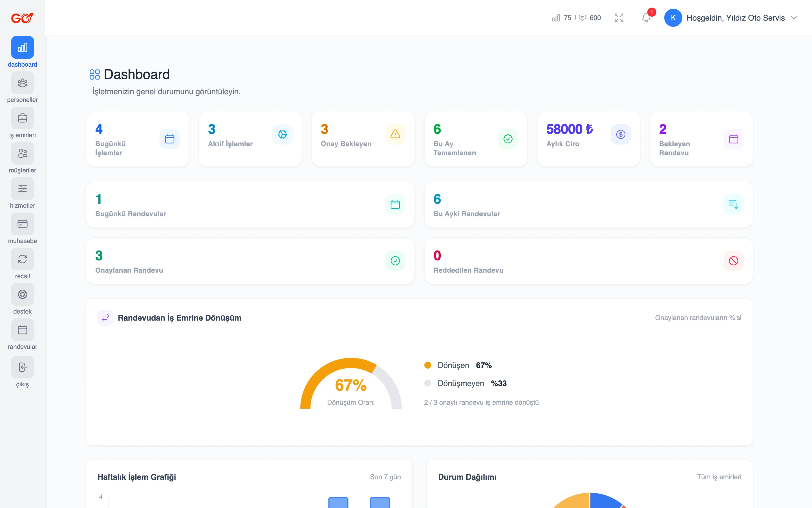The image size is (812, 508).
Task: Select the dashboard menu label
Action: (x=23, y=65)
